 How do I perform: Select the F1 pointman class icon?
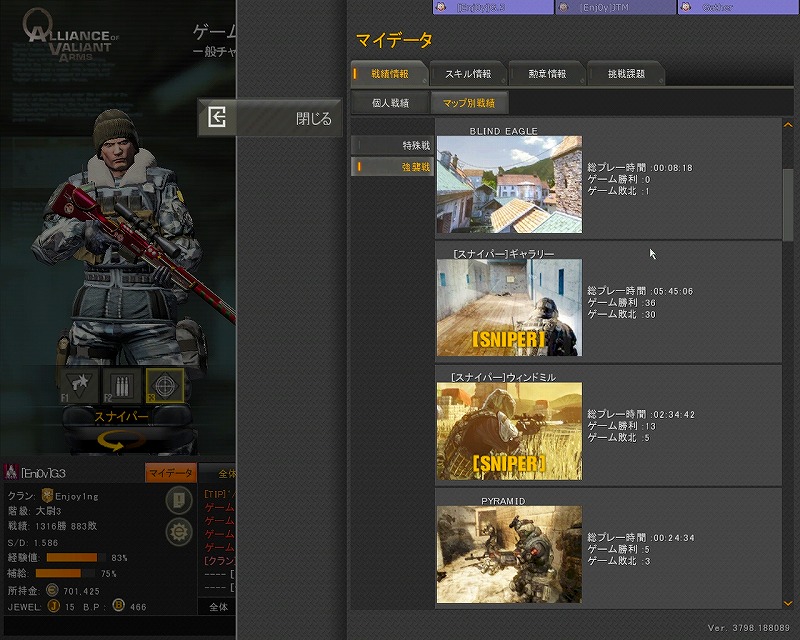tap(81, 385)
